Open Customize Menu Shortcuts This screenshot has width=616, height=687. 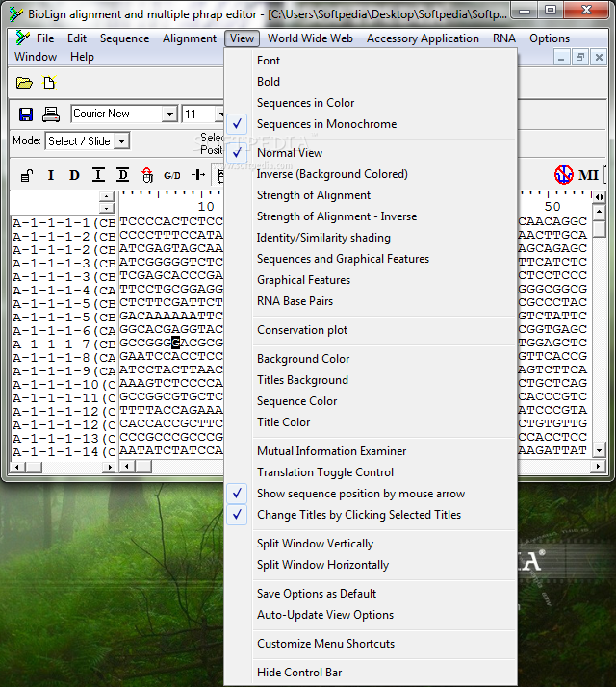click(x=325, y=644)
